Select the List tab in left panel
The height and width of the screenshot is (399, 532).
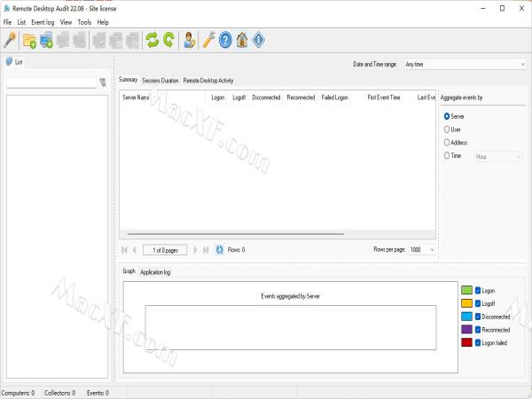pos(14,62)
